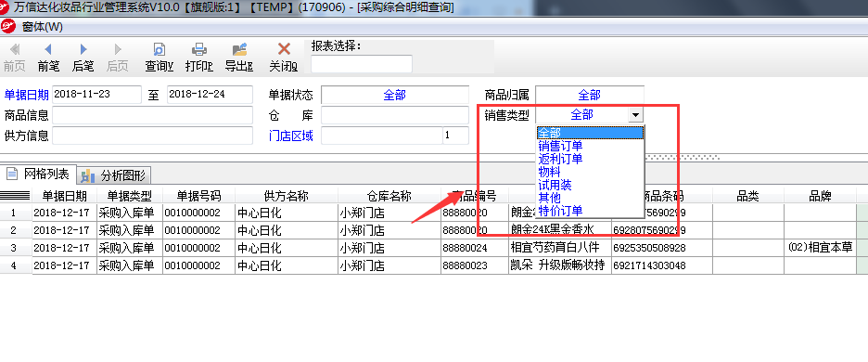The image size is (868, 362).
Task: Click the blue 单据日期 label
Action: coord(27,95)
